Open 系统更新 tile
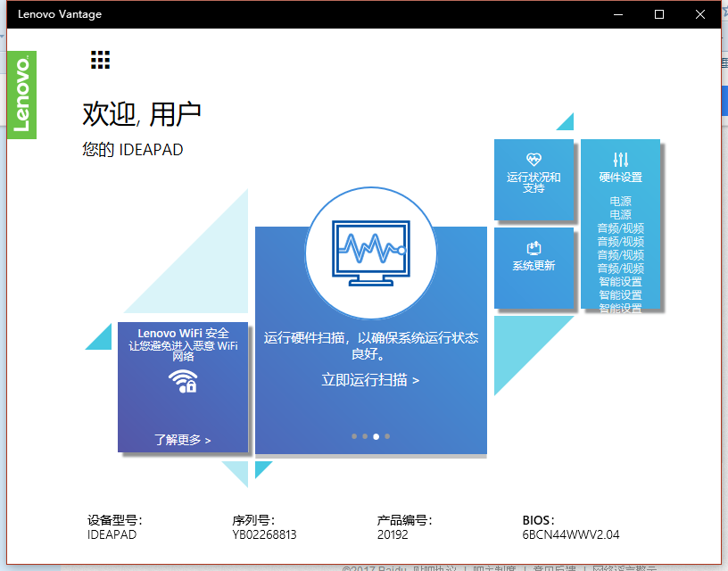 (534, 268)
